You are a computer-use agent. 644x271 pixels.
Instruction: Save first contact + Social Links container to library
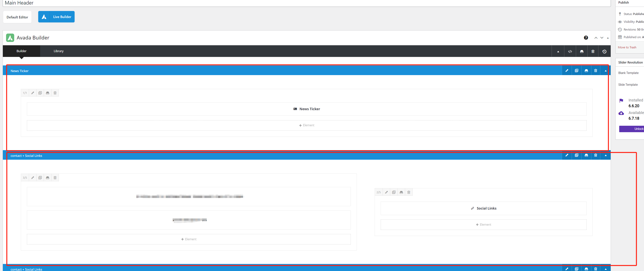point(586,155)
